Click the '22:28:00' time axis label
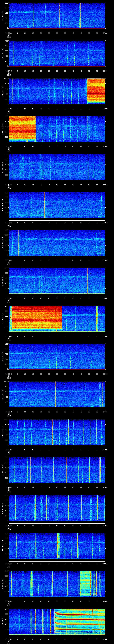Viewport: 114px width, 644px height. click(9, 109)
